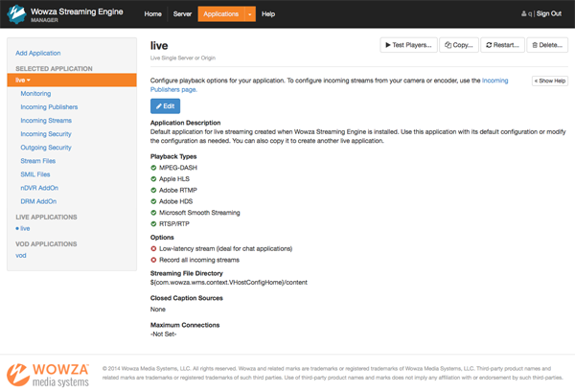Click the user account icon
575x392 pixels.
coord(524,14)
